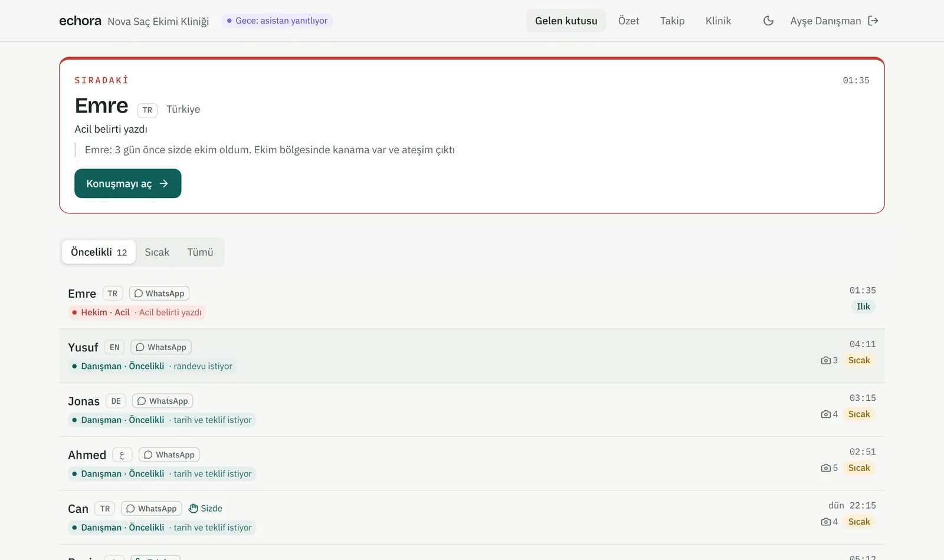Click the logout icon beside Ayşe Danışman
Screen dimensions: 944x560
pos(873,21)
